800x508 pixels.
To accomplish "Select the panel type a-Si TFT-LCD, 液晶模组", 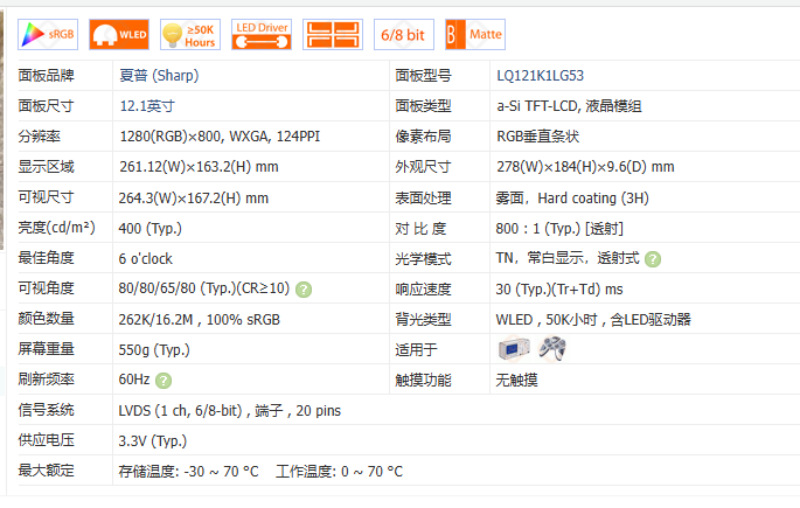I will click(x=569, y=106).
